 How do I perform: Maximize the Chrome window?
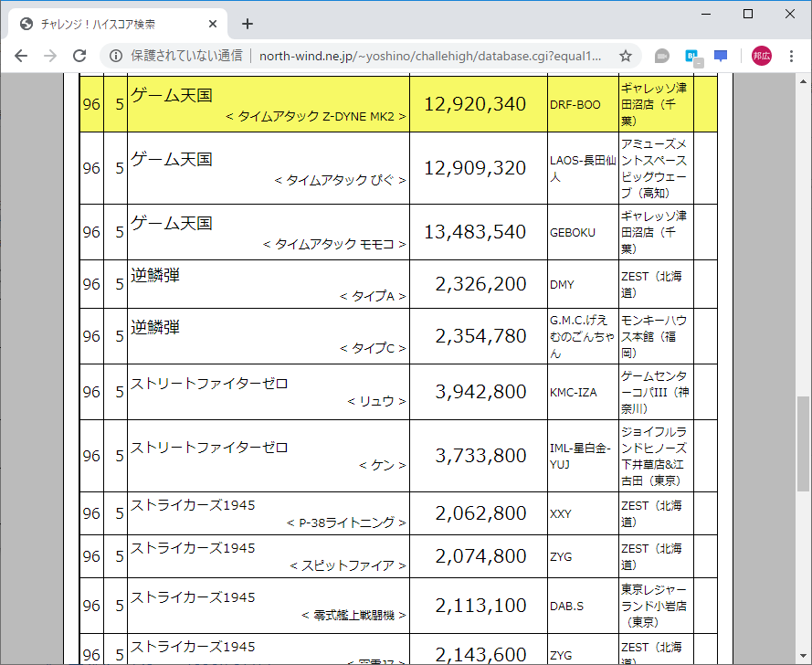coord(748,14)
